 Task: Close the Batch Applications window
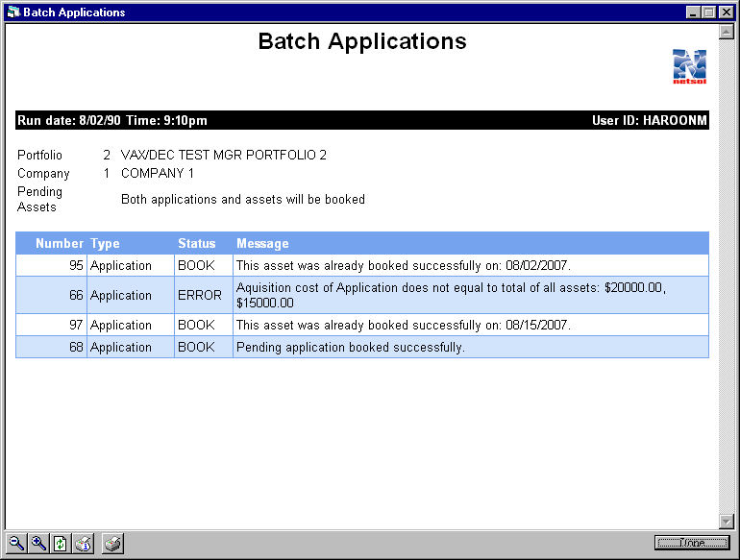[726, 12]
